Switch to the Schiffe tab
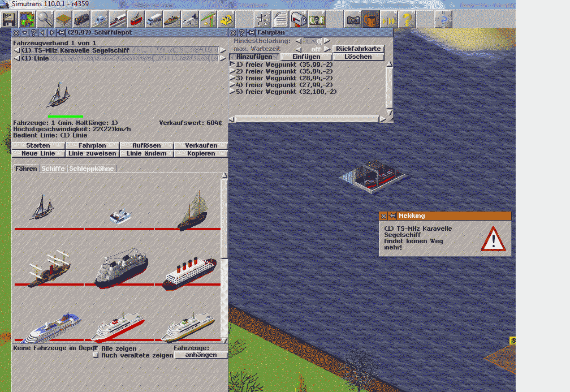The image size is (570, 392). point(53,169)
